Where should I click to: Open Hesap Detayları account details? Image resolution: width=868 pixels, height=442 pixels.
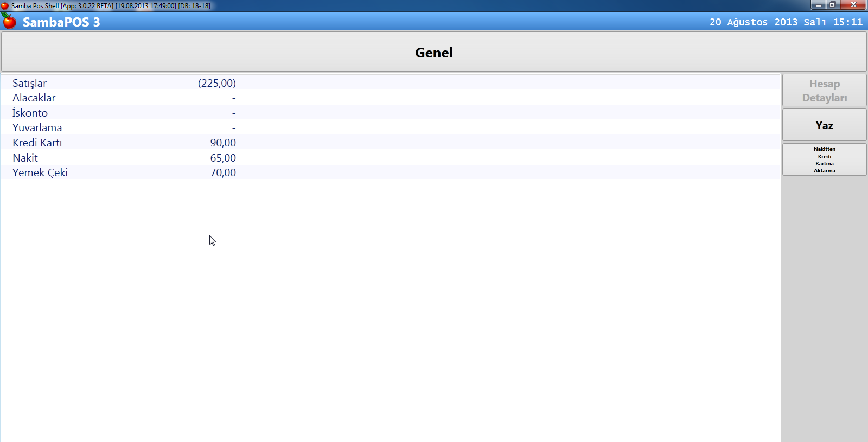click(824, 91)
